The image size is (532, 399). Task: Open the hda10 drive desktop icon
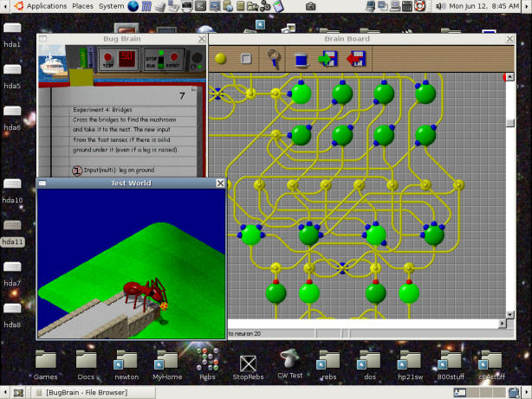point(12,190)
